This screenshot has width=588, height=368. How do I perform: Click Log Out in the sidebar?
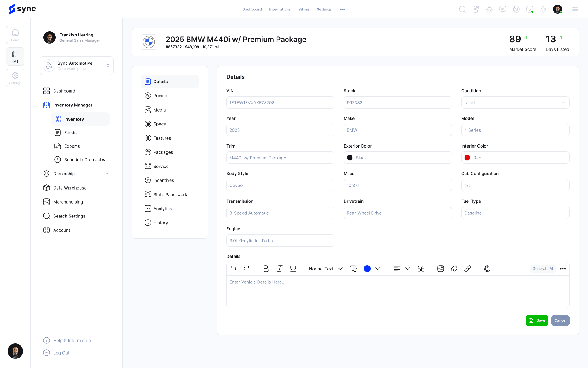click(56, 353)
